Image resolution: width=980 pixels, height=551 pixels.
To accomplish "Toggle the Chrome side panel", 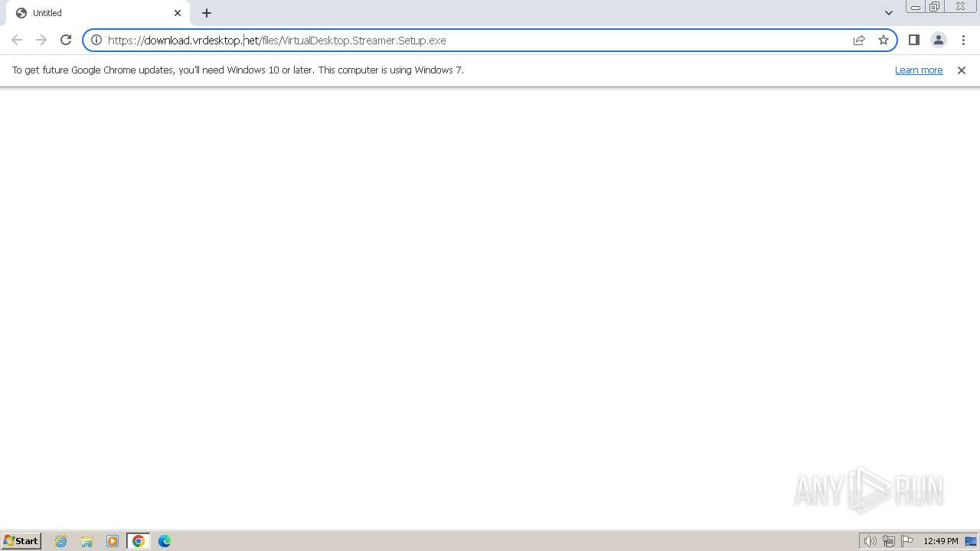I will click(x=914, y=40).
